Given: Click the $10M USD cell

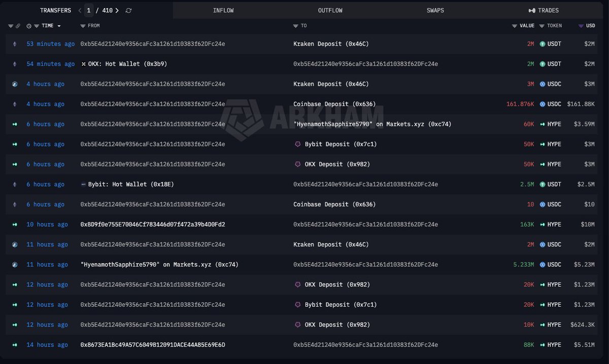Looking at the screenshot, I should [588, 225].
